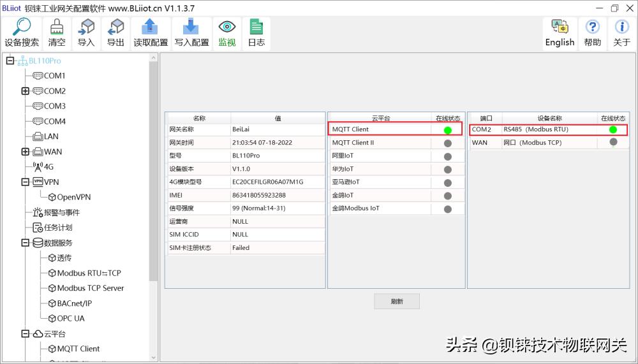Select the MQTT Client II row
This screenshot has width=638, height=364.
coord(397,143)
